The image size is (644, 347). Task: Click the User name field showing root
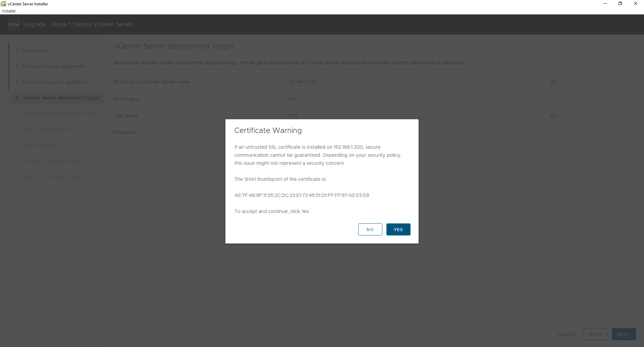(416, 115)
